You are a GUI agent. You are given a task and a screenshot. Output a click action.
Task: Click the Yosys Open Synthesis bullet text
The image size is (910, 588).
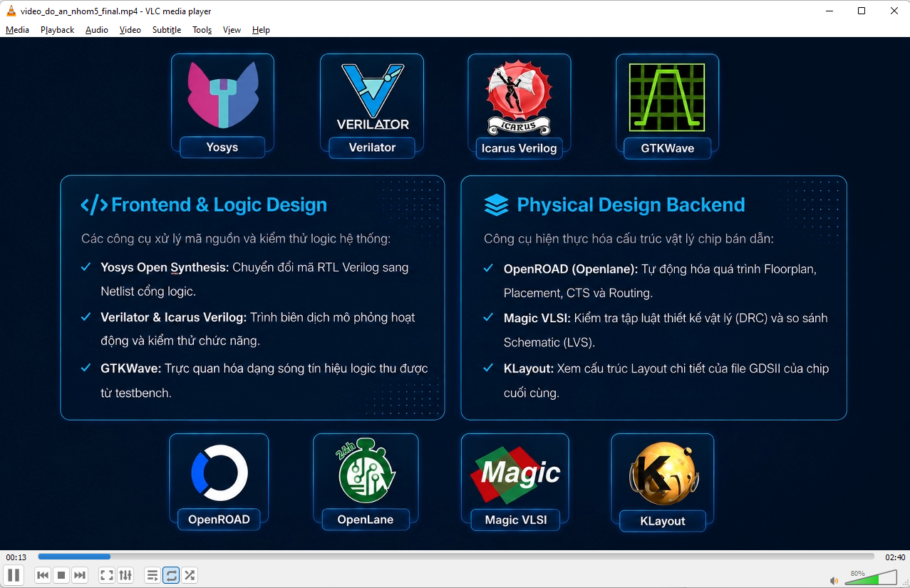(255, 279)
